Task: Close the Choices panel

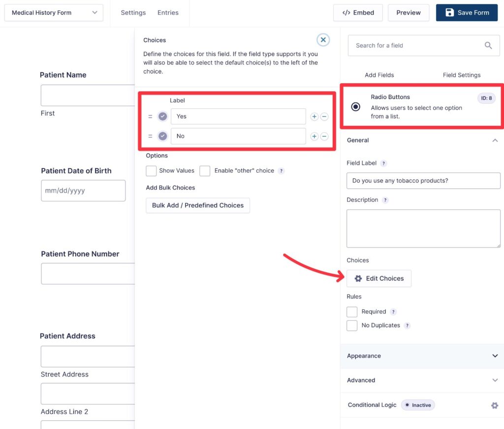Action: tap(323, 39)
